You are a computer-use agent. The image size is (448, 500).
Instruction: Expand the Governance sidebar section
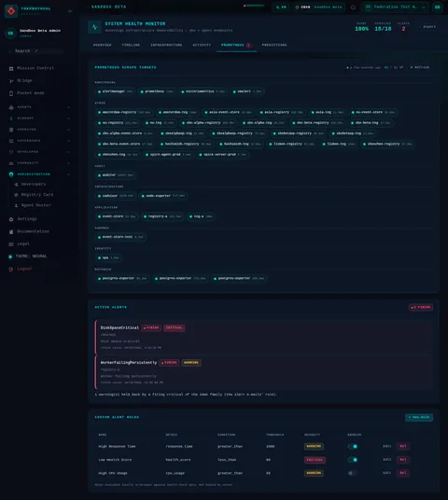69,141
